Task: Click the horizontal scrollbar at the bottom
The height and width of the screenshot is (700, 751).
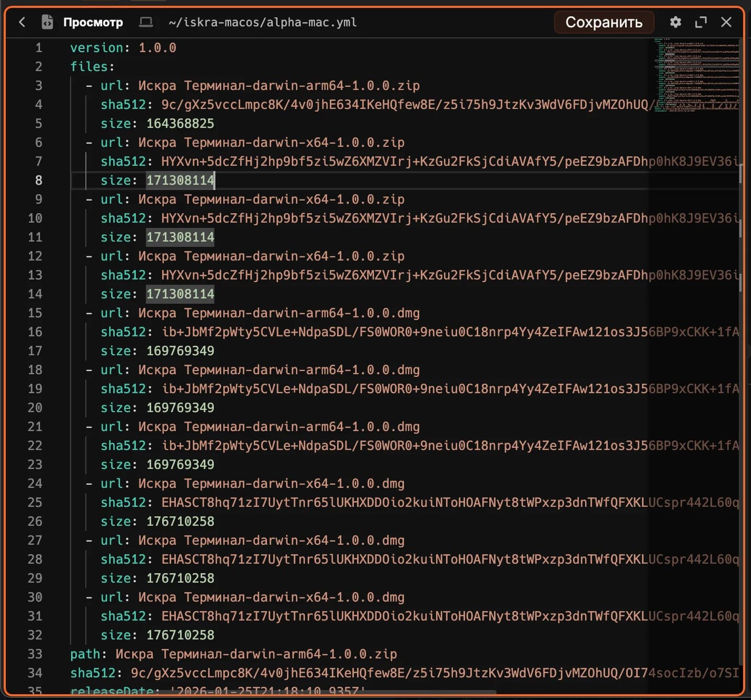Action: pyautogui.click(x=284, y=692)
